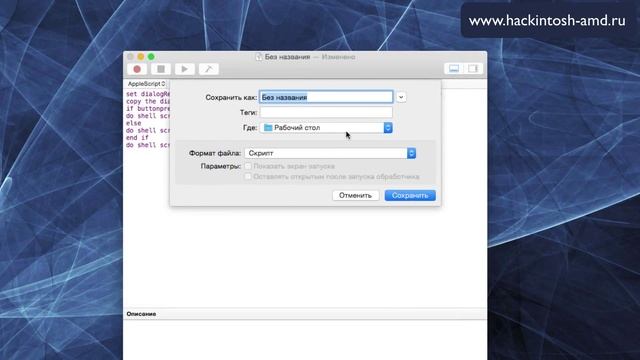Open the AppleScript language selector
Screen dimensions: 640x360
(x=146, y=84)
